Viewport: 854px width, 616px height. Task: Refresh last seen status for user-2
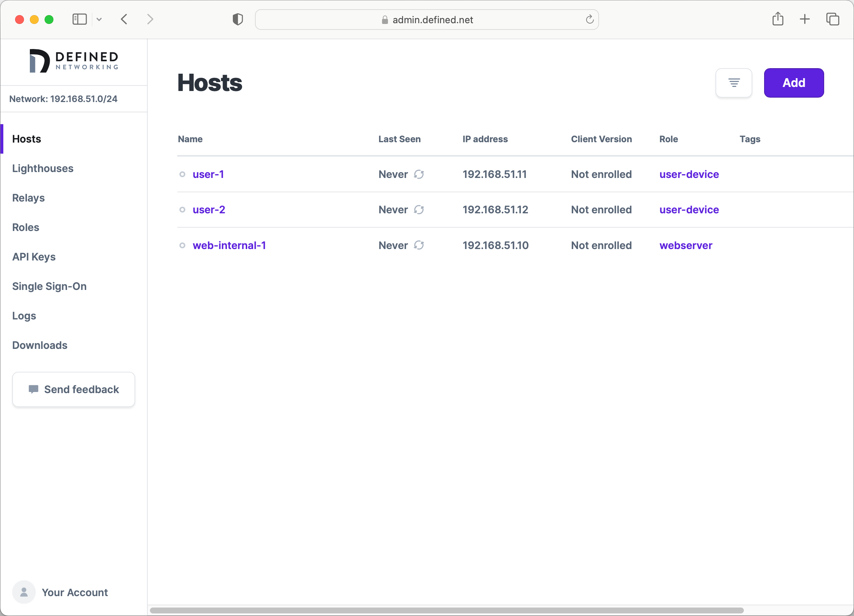419,210
